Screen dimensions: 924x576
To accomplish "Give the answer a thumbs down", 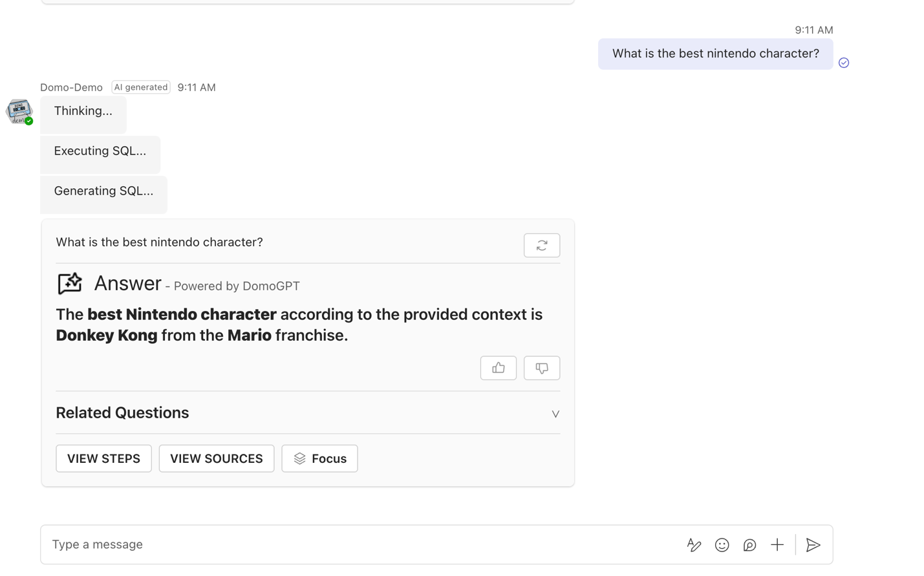I will click(x=541, y=368).
